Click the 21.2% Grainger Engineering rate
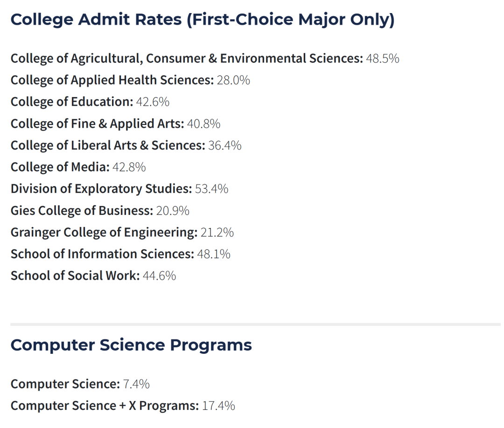Image resolution: width=504 pixels, height=428 pixels. 217,232
